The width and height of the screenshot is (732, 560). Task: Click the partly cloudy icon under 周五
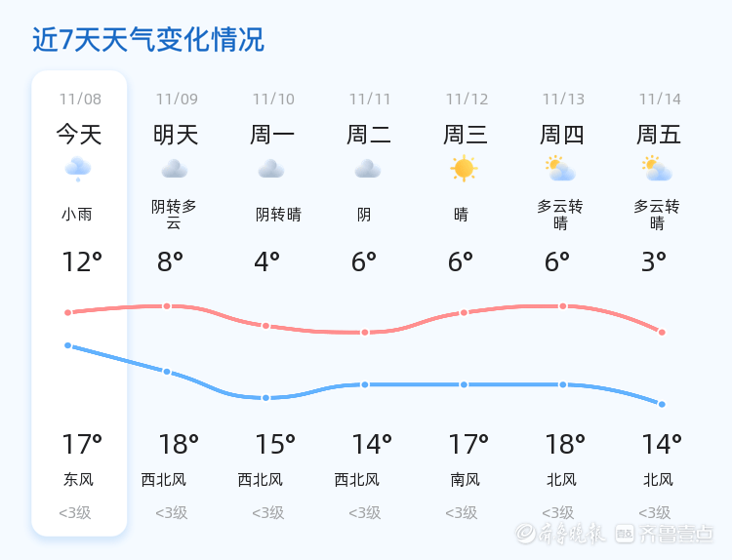coord(657,169)
